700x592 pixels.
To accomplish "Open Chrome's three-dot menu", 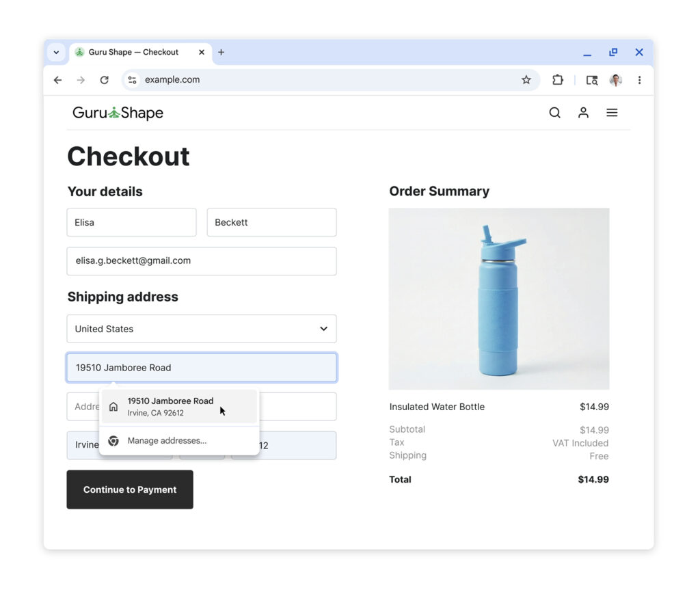I will click(x=639, y=80).
